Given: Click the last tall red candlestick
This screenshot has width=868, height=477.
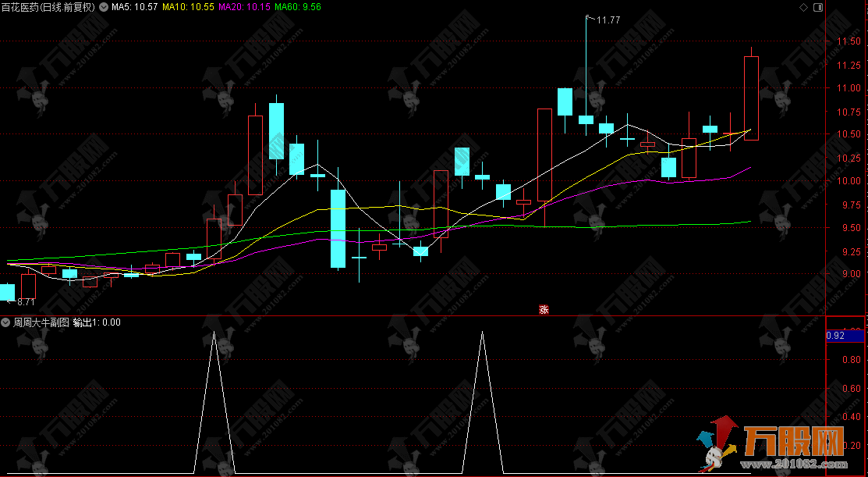Looking at the screenshot, I should click(751, 98).
